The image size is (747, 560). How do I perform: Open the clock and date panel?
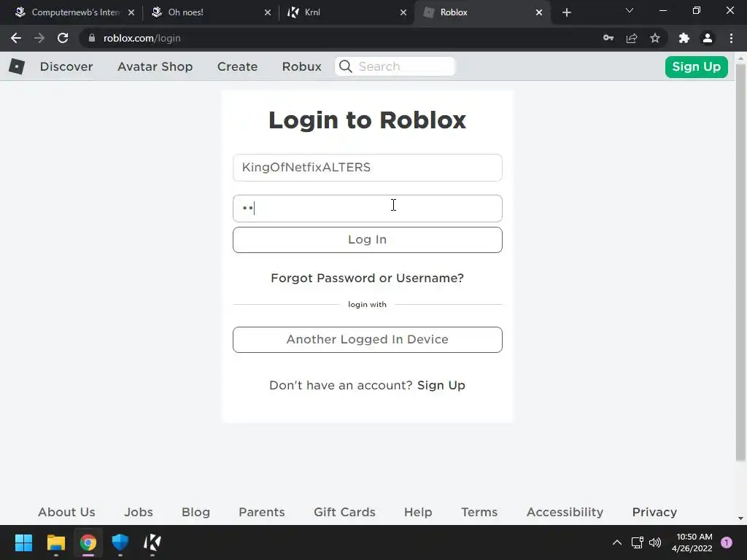tap(692, 542)
